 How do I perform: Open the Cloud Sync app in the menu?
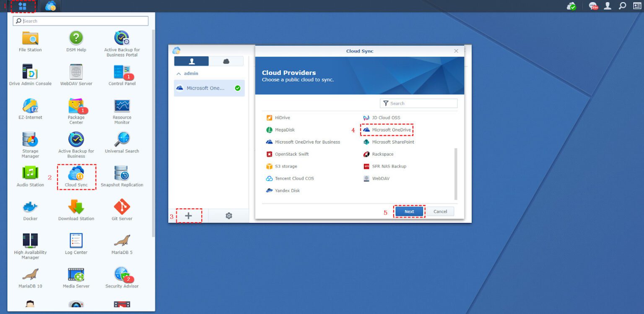76,176
